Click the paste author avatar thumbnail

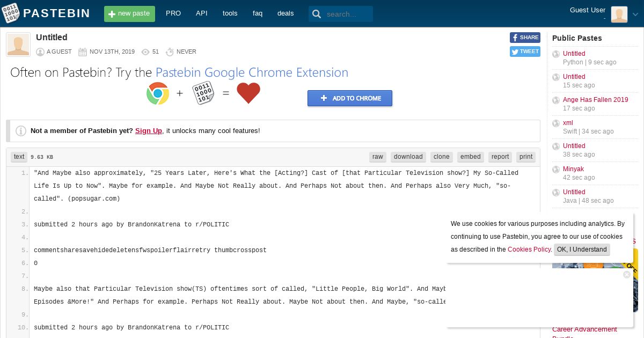click(18, 45)
